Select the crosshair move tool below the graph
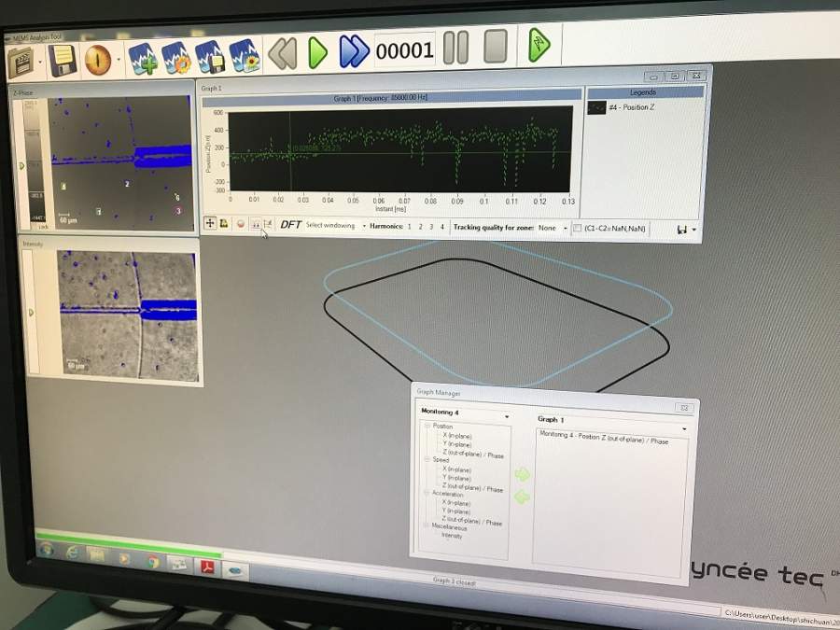 [x=210, y=223]
